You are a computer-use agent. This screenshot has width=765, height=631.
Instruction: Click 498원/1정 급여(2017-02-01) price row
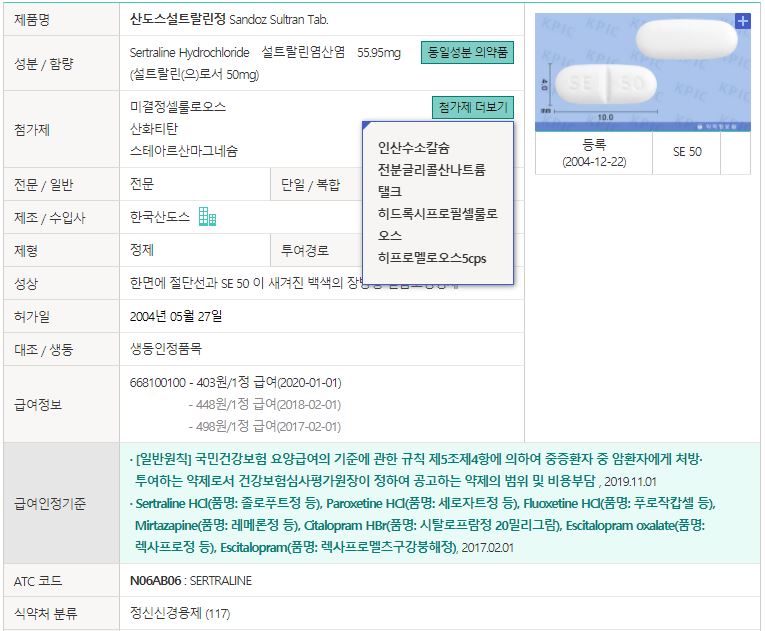coord(264,427)
